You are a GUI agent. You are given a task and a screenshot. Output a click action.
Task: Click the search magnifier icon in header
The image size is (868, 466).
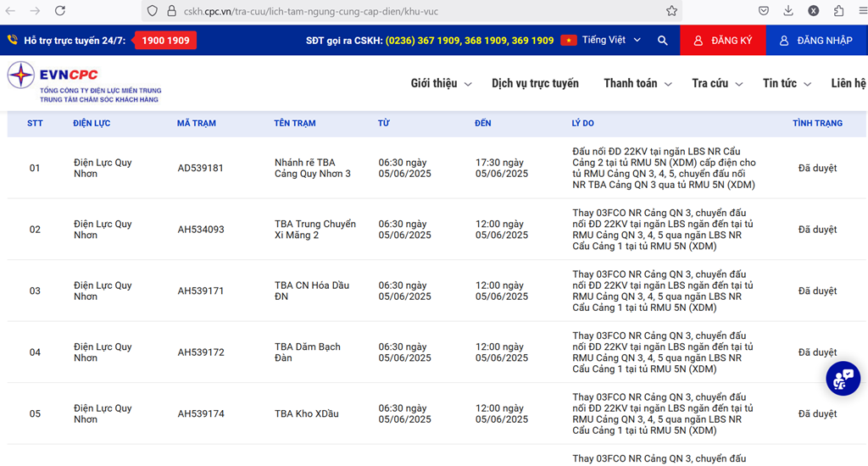pos(662,41)
